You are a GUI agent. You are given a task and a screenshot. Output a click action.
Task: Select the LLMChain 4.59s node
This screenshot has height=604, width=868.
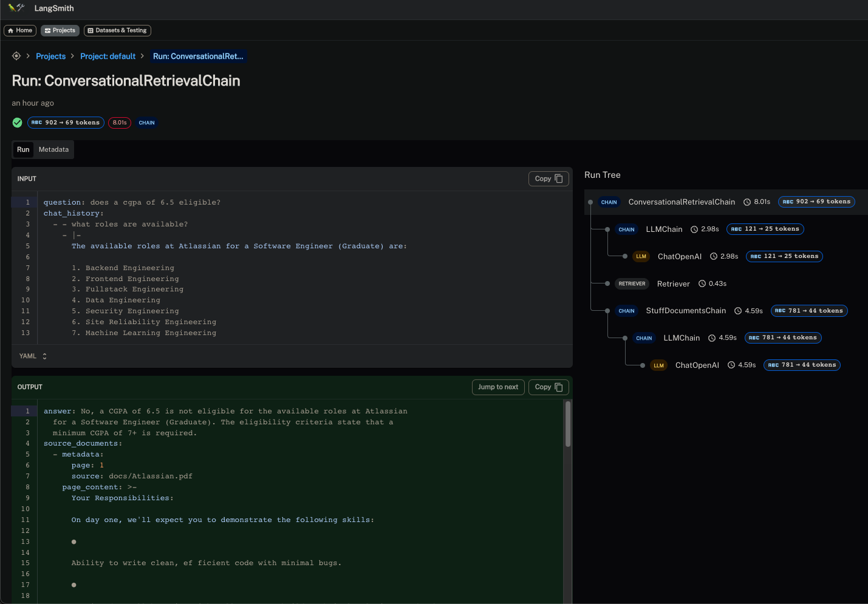pyautogui.click(x=682, y=338)
